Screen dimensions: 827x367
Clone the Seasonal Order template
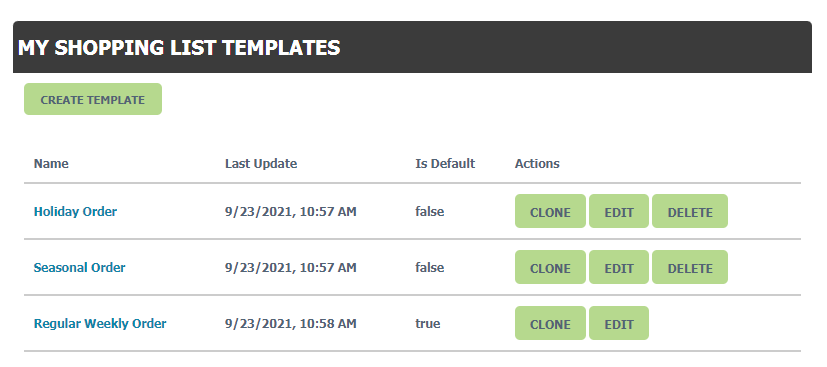pyautogui.click(x=550, y=267)
